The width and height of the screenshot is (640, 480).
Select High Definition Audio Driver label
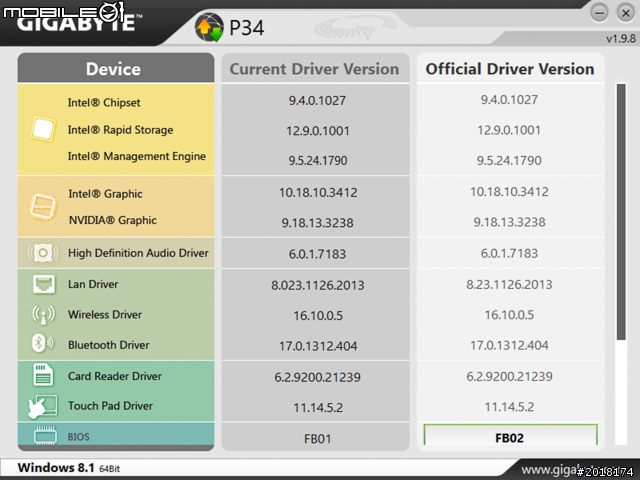coord(138,253)
